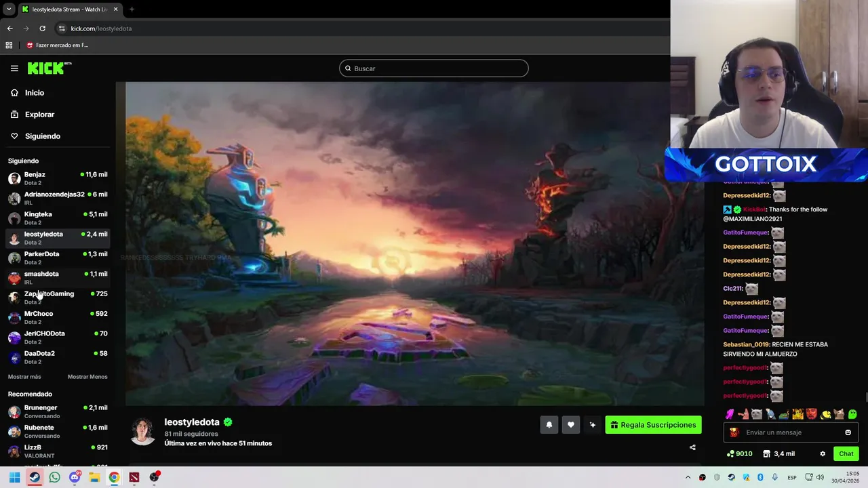Image resolution: width=868 pixels, height=488 pixels.
Task: Insert the purple hand emote
Action: 730,414
